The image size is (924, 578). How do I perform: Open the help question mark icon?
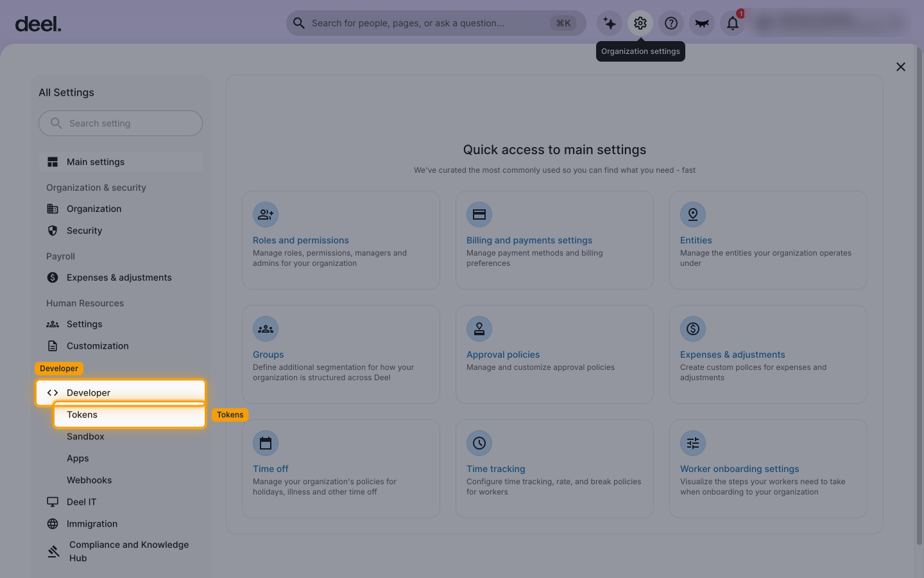tap(671, 23)
